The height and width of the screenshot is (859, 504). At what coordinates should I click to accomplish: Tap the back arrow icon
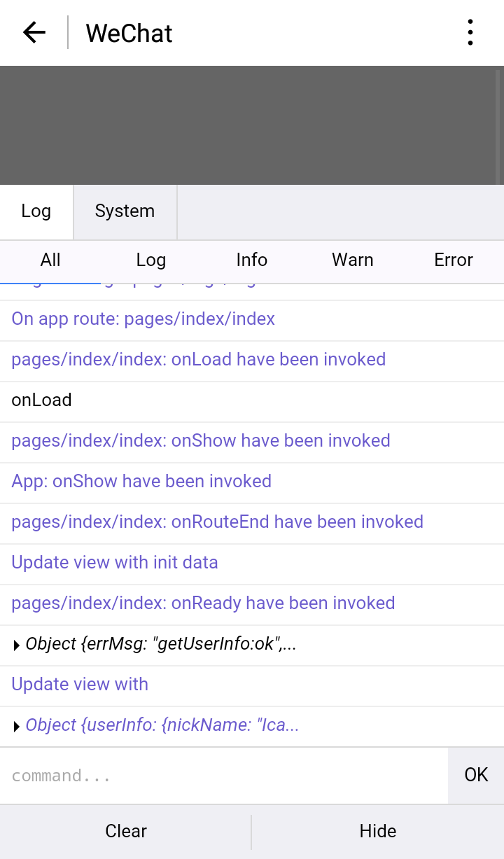tap(34, 32)
